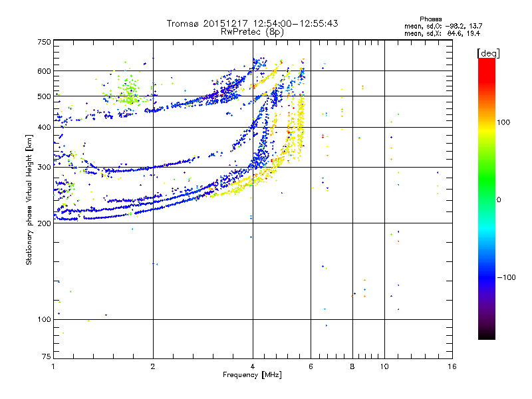
Task: Click the frequency tick label "4"
Action: [x=253, y=366]
